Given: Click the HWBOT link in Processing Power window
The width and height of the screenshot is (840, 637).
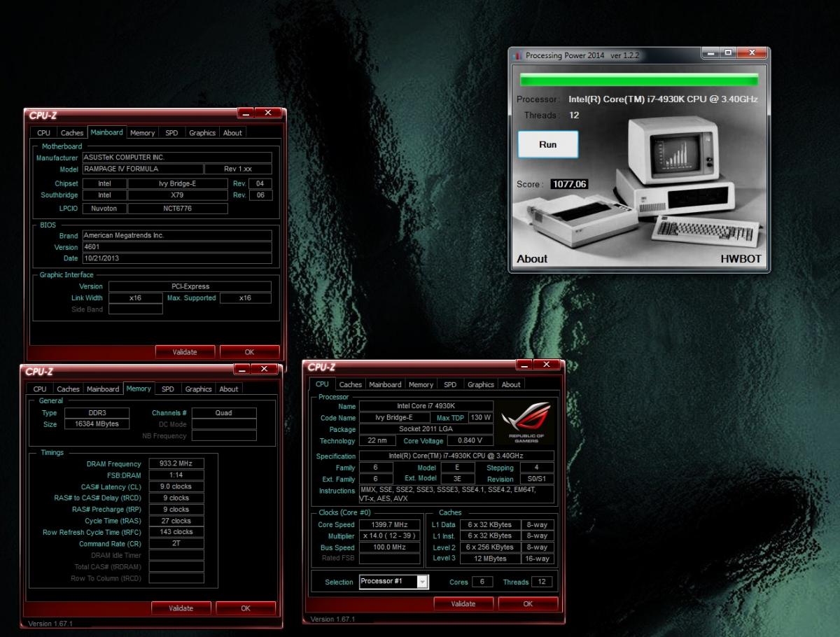Looking at the screenshot, I should (741, 259).
